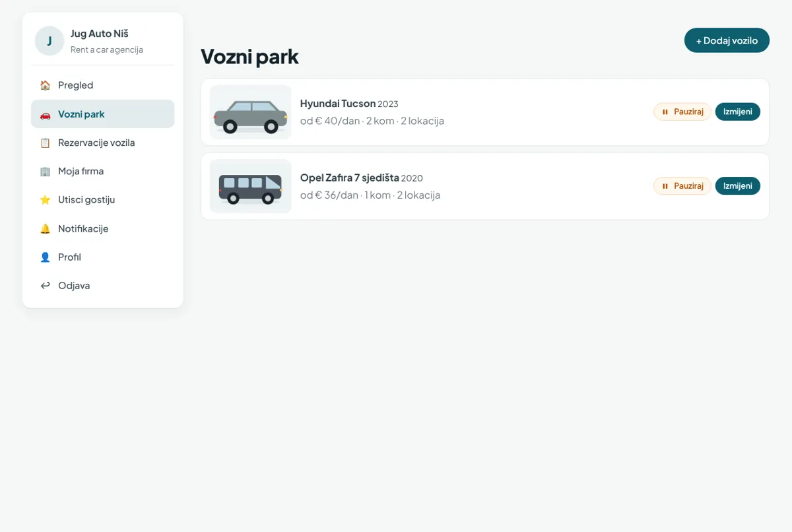Open the Opel Zafira van thumbnail
Screen dimensions: 792x532
(x=251, y=186)
